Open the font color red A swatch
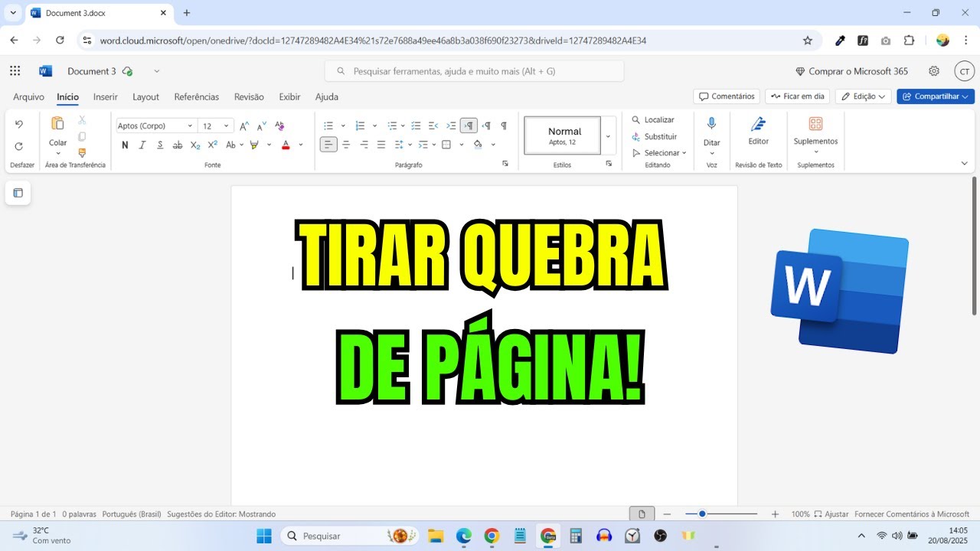The image size is (980, 551). pyautogui.click(x=286, y=145)
